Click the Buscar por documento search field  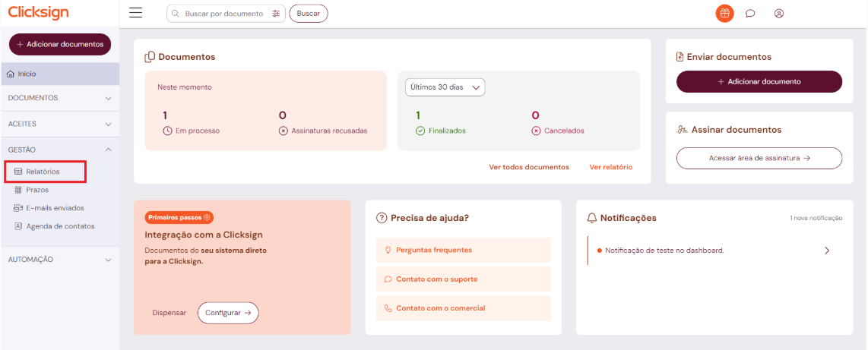(x=223, y=14)
